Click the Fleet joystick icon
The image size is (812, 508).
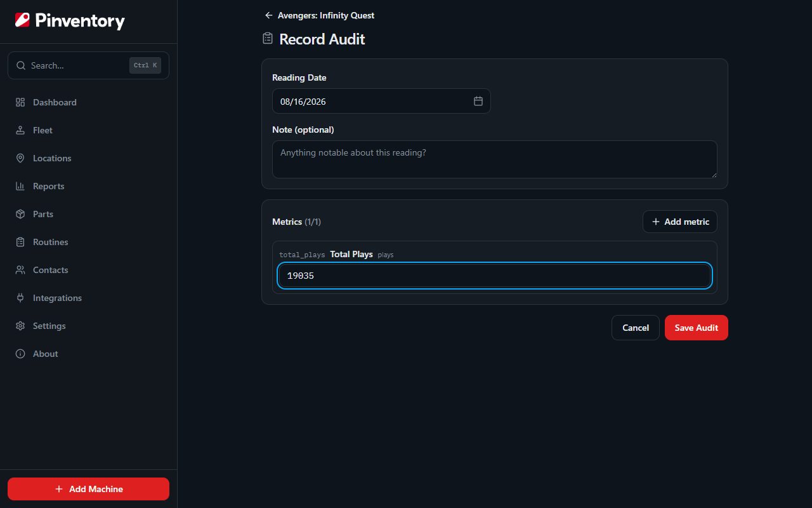pyautogui.click(x=20, y=130)
